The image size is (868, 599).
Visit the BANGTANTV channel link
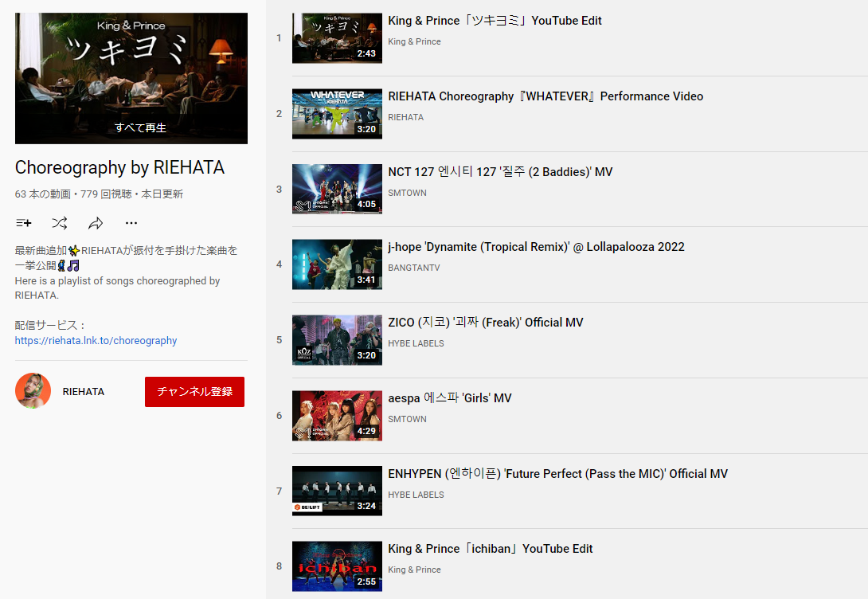pos(414,268)
